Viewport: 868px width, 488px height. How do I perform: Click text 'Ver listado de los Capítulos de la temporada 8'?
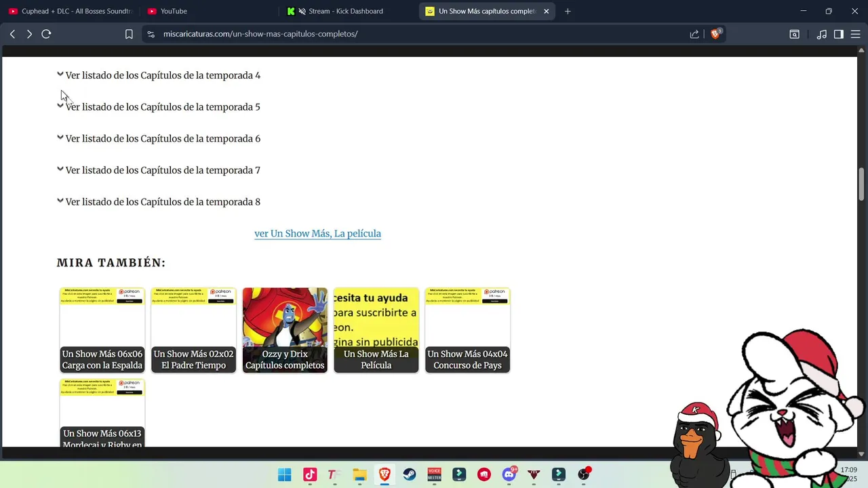tap(163, 202)
